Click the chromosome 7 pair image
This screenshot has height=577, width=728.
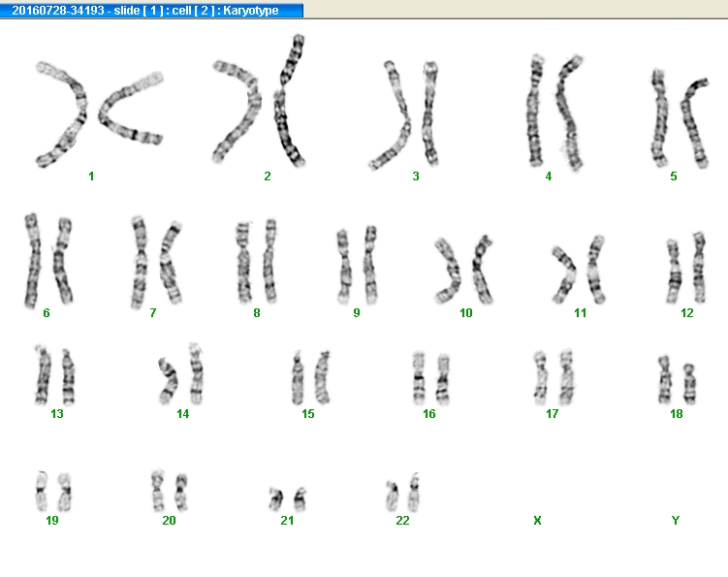156,262
